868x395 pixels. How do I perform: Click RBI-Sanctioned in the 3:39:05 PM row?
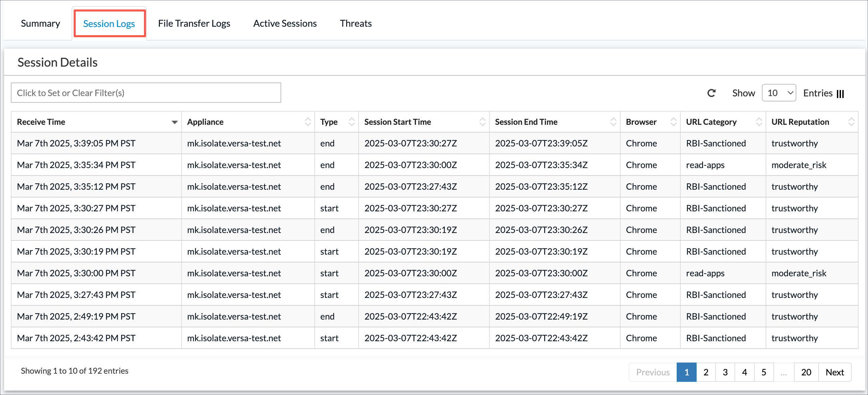(716, 143)
